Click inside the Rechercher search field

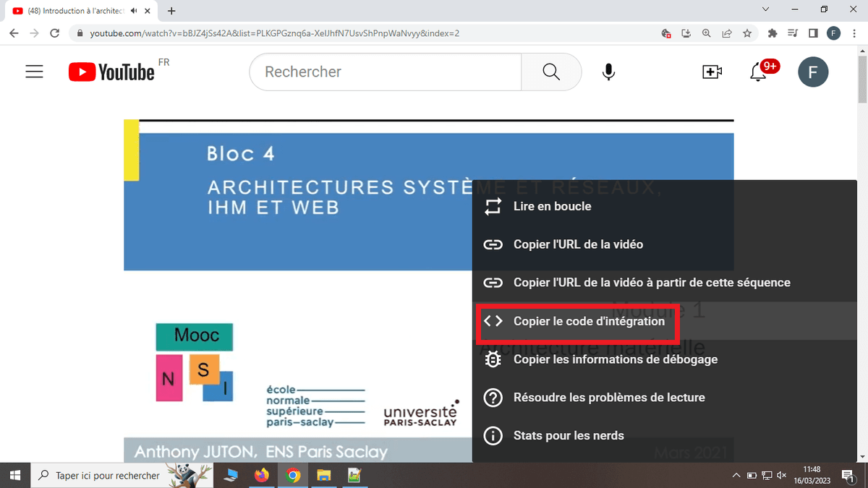tap(383, 72)
